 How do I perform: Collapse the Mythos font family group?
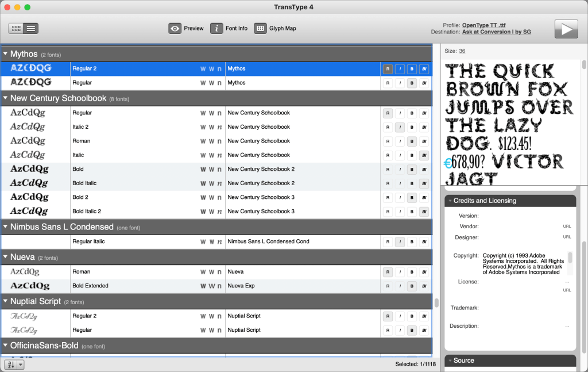[x=5, y=54]
